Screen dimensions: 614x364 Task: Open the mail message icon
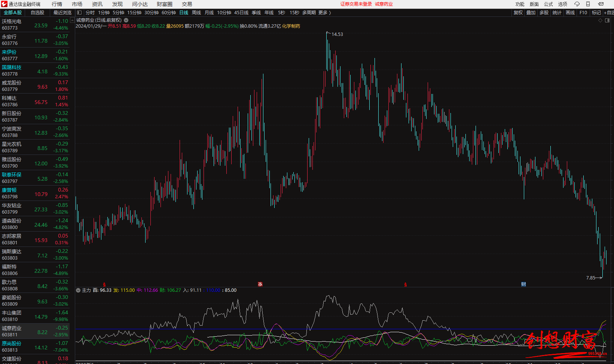tap(601, 4)
